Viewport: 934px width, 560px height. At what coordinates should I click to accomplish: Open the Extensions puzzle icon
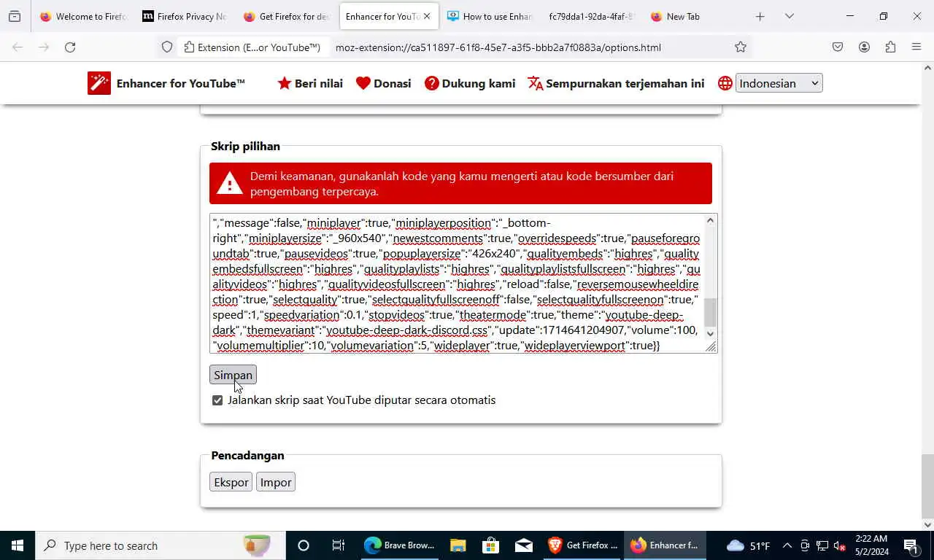pyautogui.click(x=890, y=47)
